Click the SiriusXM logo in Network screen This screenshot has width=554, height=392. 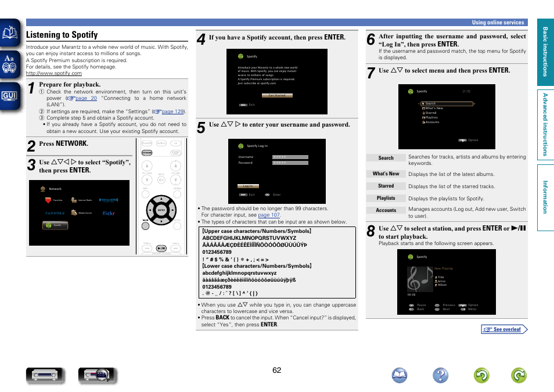click(109, 200)
